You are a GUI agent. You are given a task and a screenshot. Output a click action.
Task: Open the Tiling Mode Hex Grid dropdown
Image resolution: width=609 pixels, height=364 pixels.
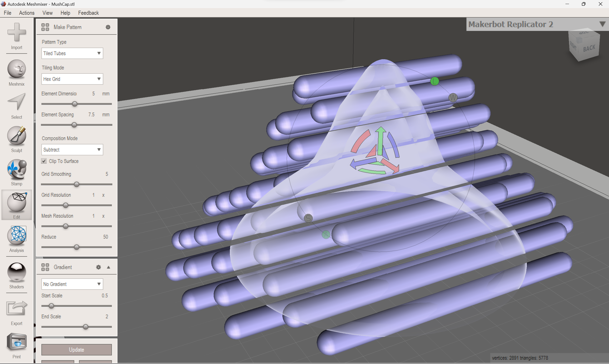click(x=72, y=79)
